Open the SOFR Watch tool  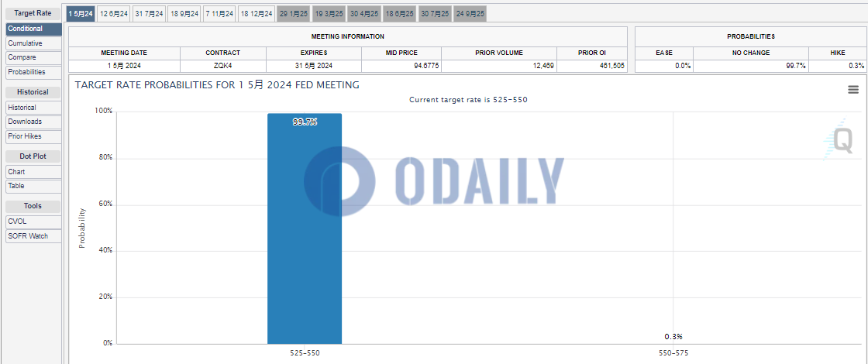[33, 235]
